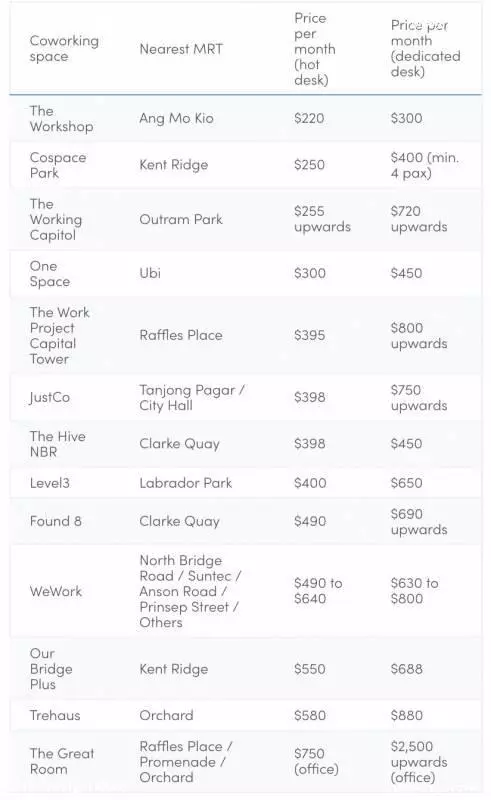The height and width of the screenshot is (800, 491).
Task: Select the WeWork coworking name
Action: click(56, 591)
